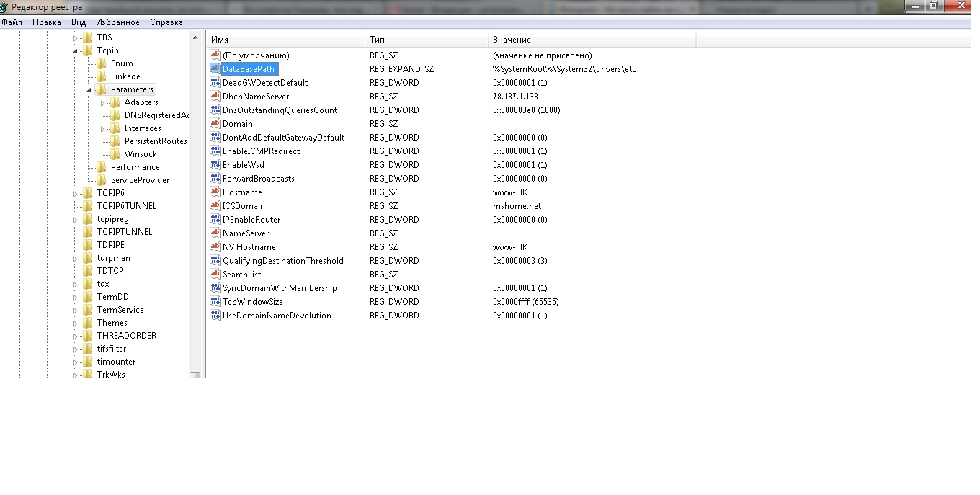Viewport: 980px width, 495px height.
Task: Select the NV Hostname value name
Action: coord(249,246)
